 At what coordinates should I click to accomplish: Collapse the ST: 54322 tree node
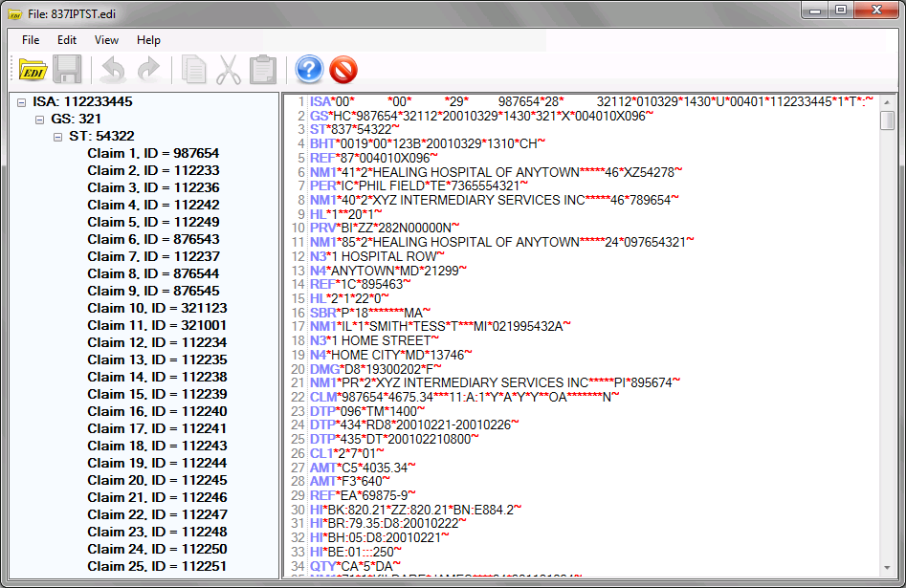point(57,137)
